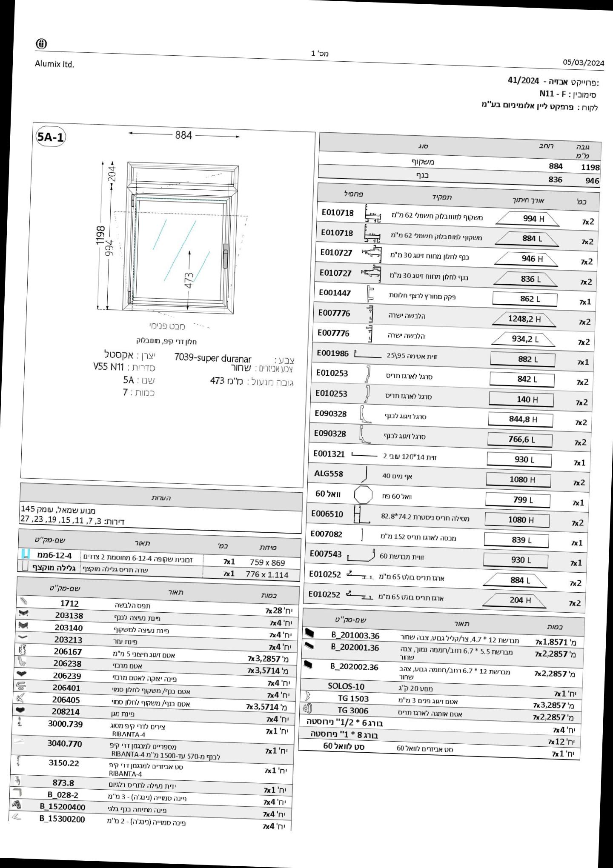The image size is (613, 868).
Task: Click the E007082 profile code
Action: point(326,534)
